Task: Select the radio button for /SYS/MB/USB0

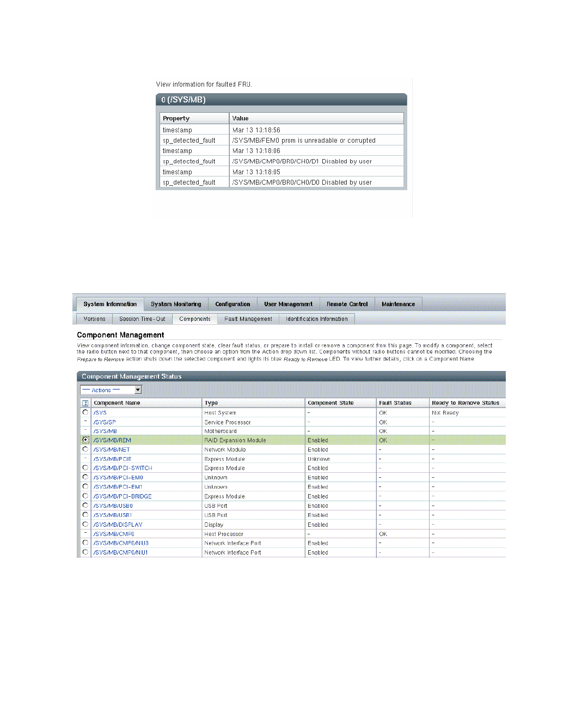Action: point(85,506)
